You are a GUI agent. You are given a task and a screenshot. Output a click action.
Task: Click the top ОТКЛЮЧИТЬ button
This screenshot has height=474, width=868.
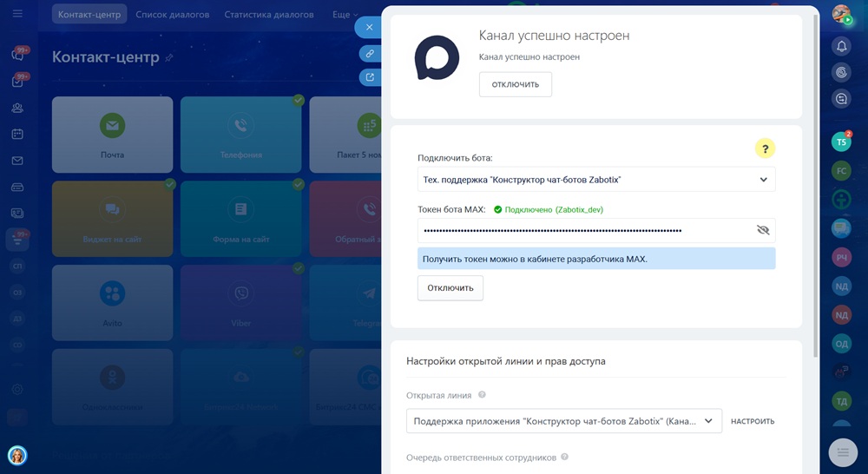click(516, 84)
